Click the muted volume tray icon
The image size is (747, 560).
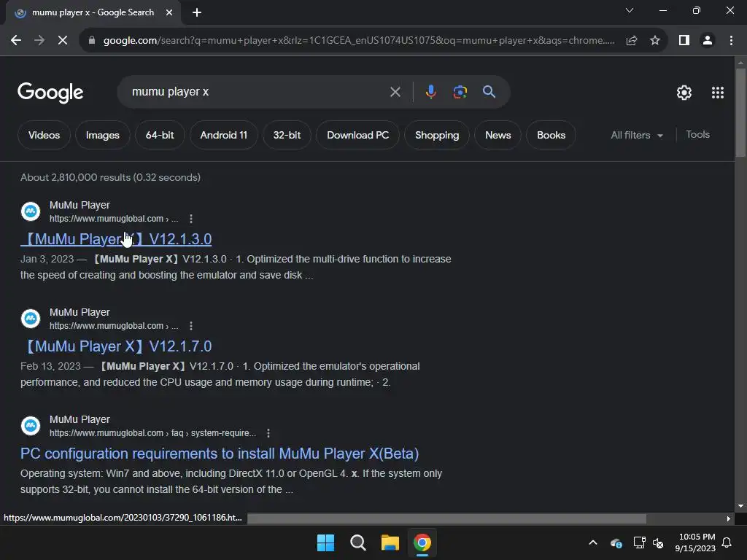click(659, 542)
